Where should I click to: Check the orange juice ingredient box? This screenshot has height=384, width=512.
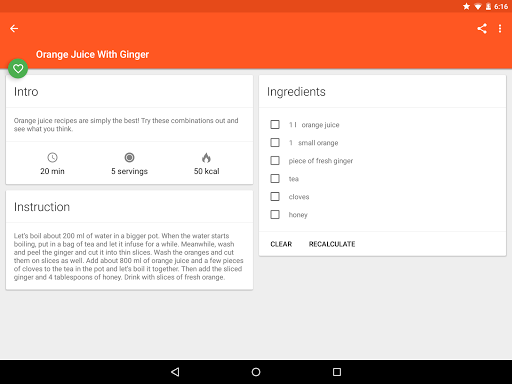pyautogui.click(x=275, y=125)
